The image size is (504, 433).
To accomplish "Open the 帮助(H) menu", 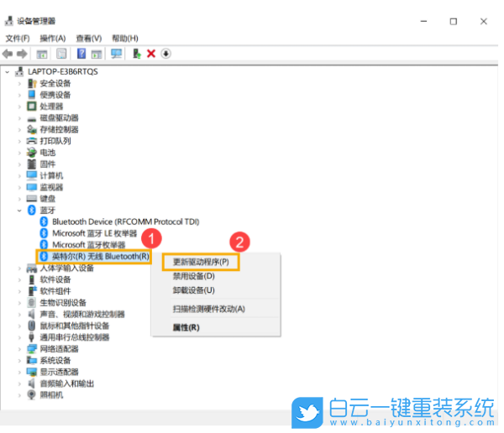I will click(124, 39).
